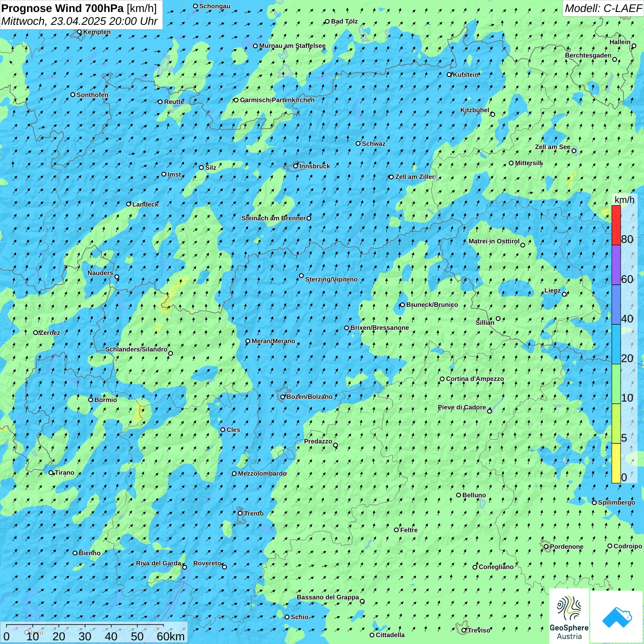Click the Bormio city label
Image resolution: width=644 pixels, height=644 pixels.
point(105,400)
